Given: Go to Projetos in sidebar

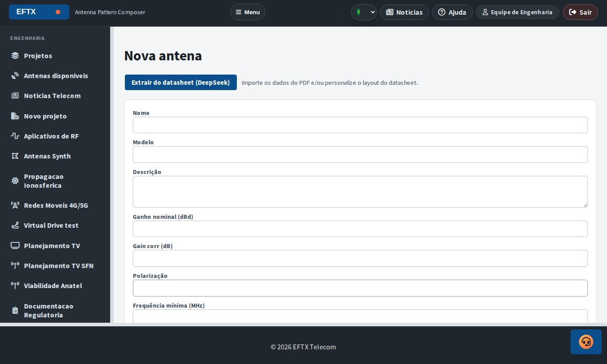Looking at the screenshot, I should click(x=55, y=55).
